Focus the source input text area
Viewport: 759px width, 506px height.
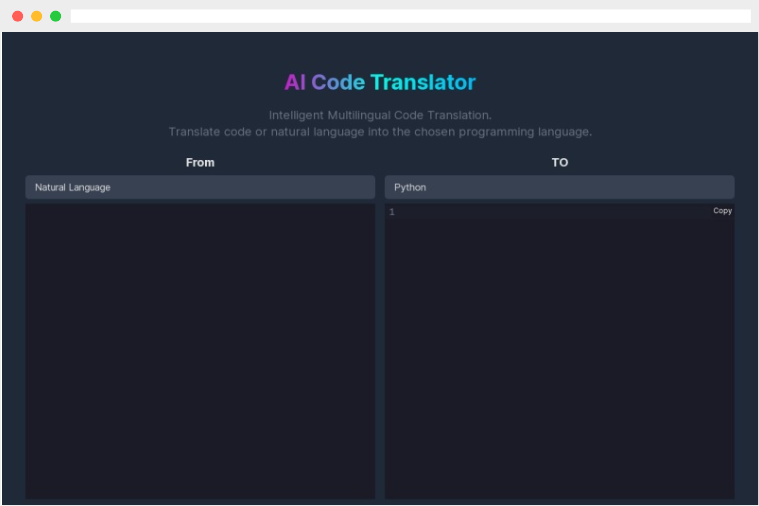(200, 351)
